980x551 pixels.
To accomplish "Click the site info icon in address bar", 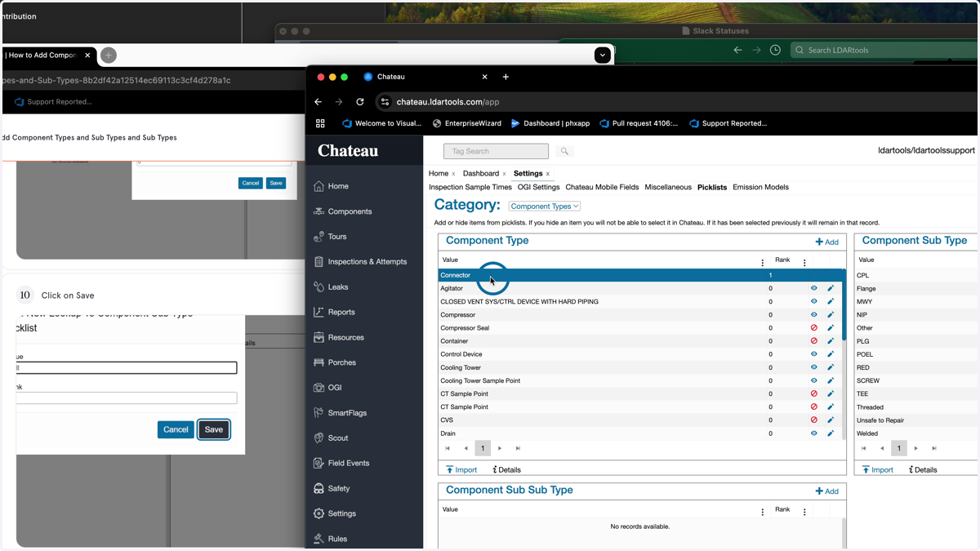I will pos(385,102).
